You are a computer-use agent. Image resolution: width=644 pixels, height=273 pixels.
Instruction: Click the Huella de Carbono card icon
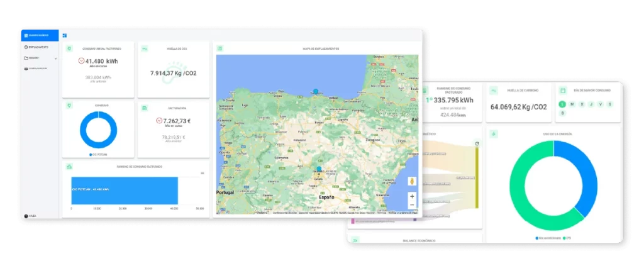pyautogui.click(x=494, y=91)
